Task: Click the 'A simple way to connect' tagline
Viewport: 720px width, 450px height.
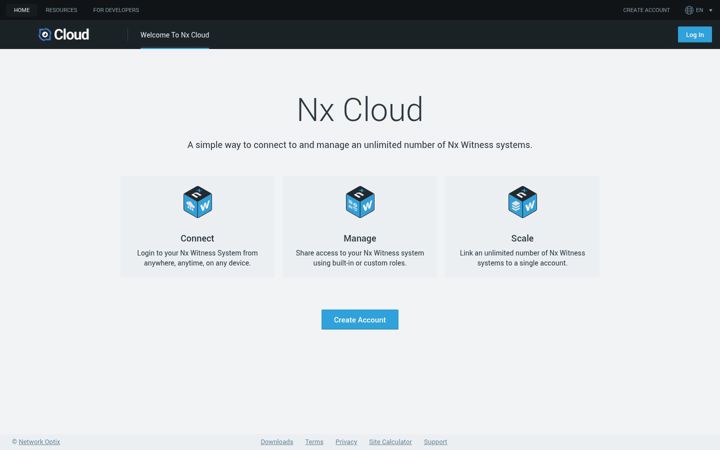Action: pyautogui.click(x=360, y=145)
